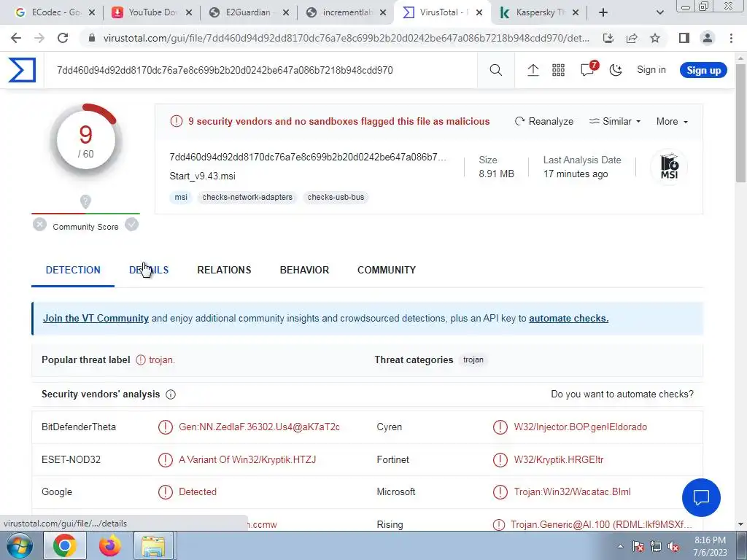This screenshot has width=747, height=560.
Task: Click the Sign up button
Action: [x=703, y=71]
